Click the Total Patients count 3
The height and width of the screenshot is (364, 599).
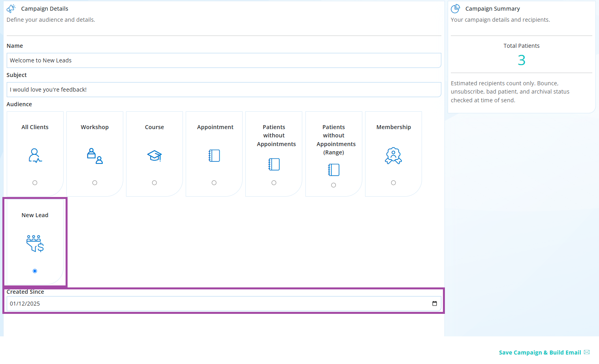pyautogui.click(x=522, y=60)
